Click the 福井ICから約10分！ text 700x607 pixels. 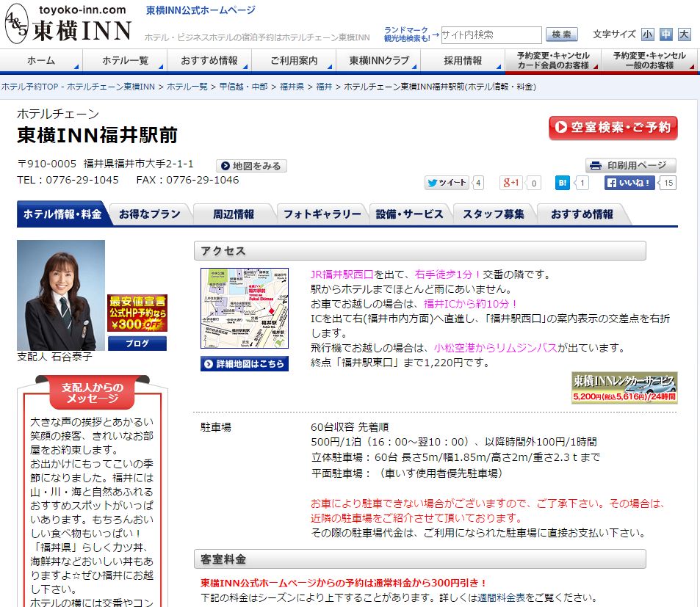pyautogui.click(x=471, y=304)
